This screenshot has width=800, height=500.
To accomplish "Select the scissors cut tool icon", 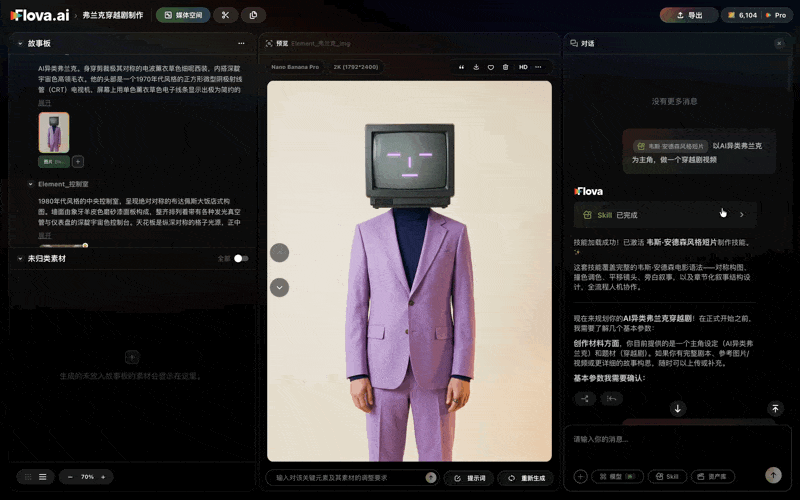I will pyautogui.click(x=225, y=15).
